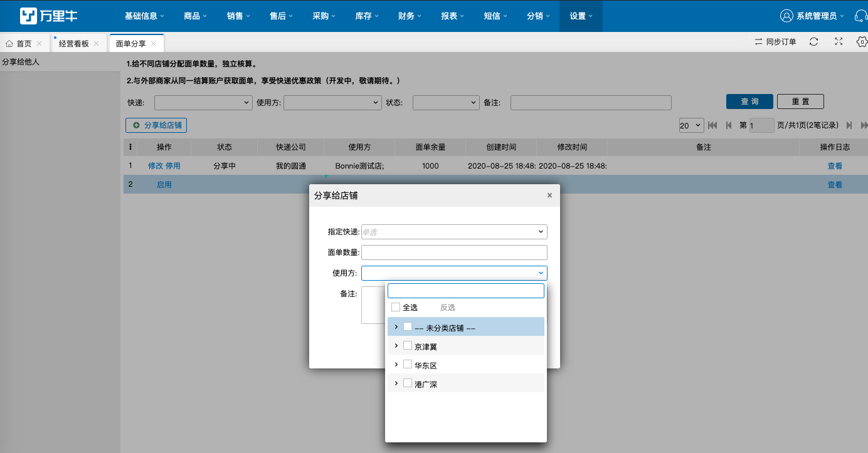Check the 京津冀 checkbox

(x=408, y=345)
